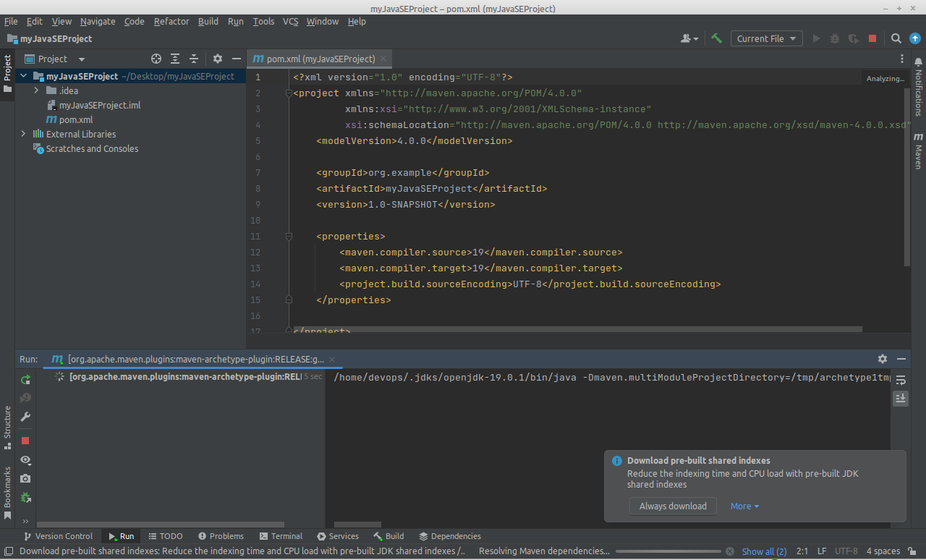This screenshot has height=560, width=926.
Task: Open the Tools menu
Action: pyautogui.click(x=263, y=21)
